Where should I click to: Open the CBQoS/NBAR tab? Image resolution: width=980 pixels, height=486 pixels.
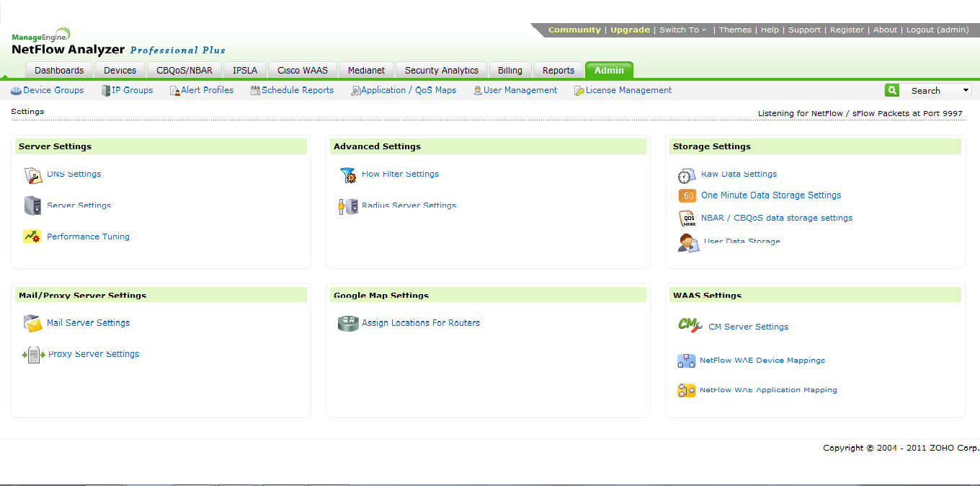[184, 71]
